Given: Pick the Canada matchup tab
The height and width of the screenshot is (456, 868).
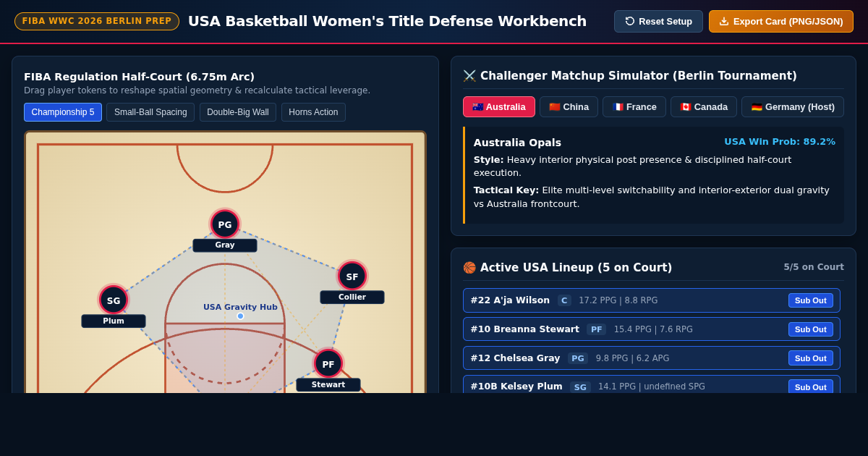Looking at the screenshot, I should (x=704, y=107).
